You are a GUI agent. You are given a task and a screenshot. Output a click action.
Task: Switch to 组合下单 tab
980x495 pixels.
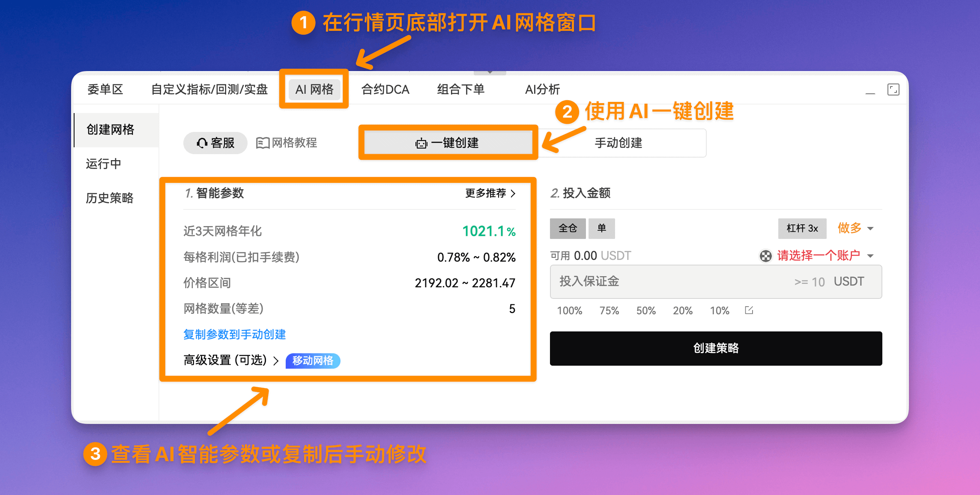tap(460, 89)
